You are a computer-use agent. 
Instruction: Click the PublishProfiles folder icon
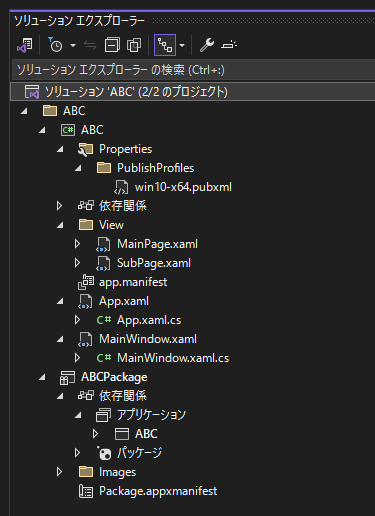point(104,168)
